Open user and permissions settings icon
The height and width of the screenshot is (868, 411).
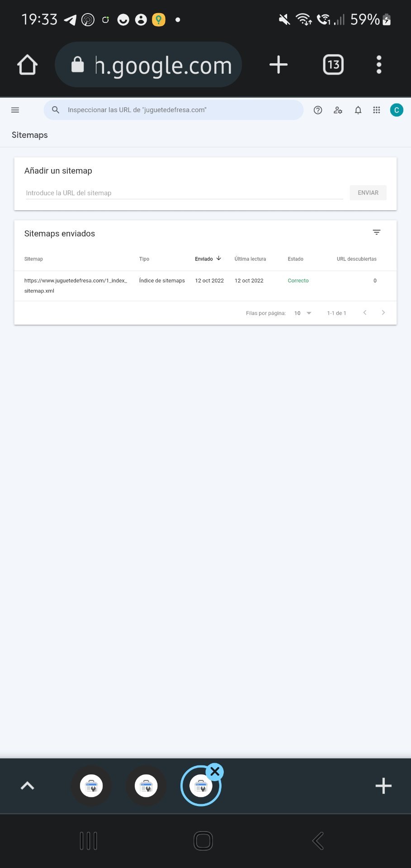(338, 110)
